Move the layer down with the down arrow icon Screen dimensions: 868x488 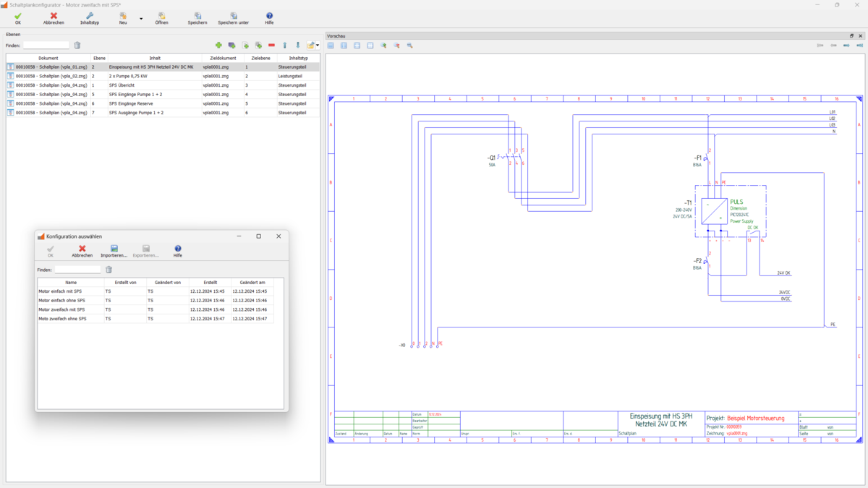point(297,46)
